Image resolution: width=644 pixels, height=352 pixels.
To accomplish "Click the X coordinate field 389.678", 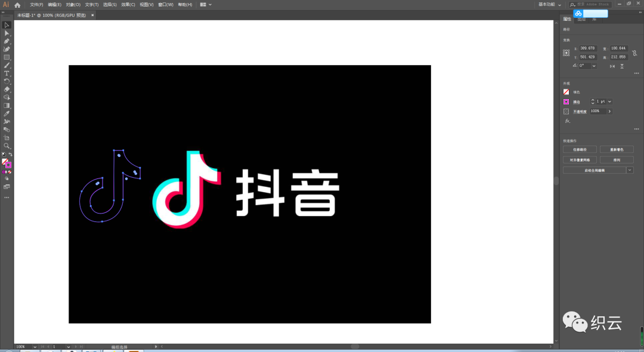I will tap(588, 48).
